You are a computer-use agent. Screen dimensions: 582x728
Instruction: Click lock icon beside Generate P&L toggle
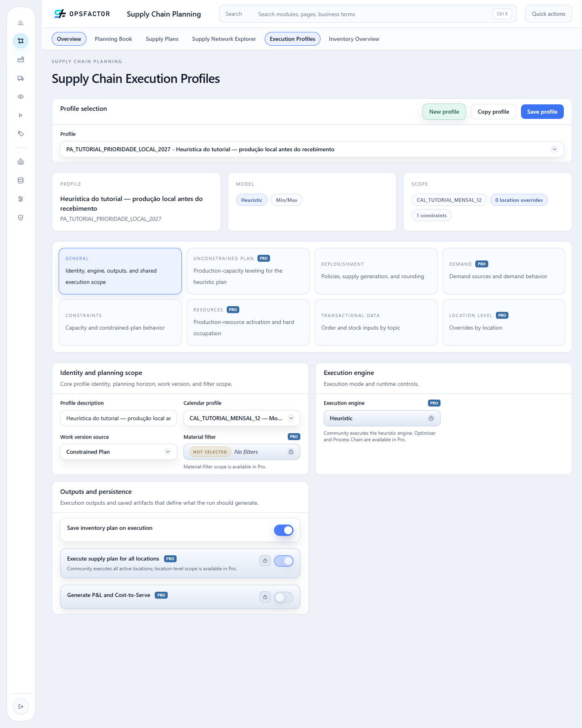(265, 597)
